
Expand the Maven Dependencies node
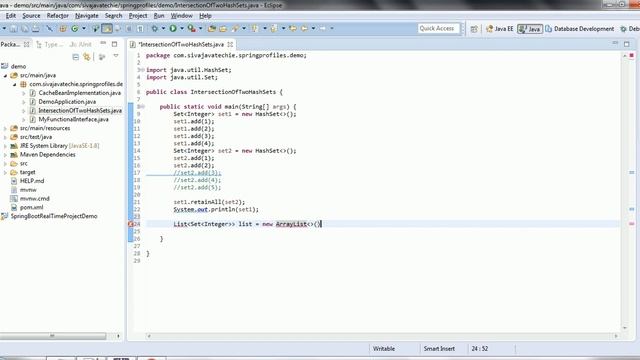tap(5, 155)
